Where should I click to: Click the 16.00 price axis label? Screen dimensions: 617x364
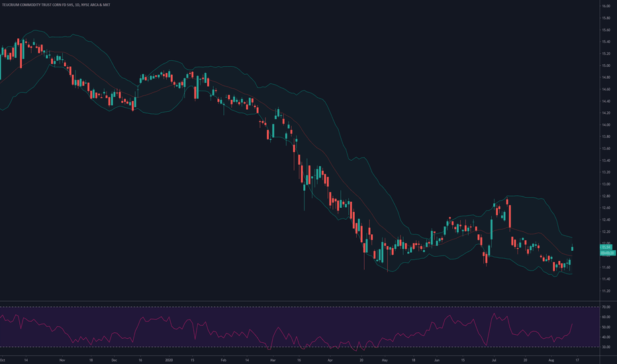(x=606, y=6)
